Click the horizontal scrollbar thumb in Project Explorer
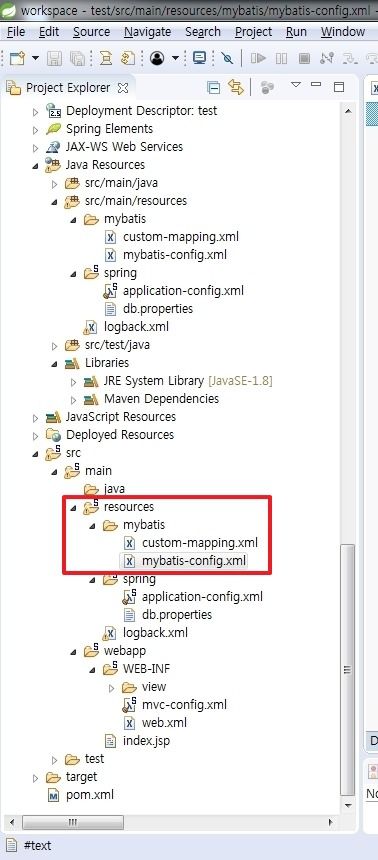This screenshot has width=378, height=860. (x=74, y=822)
